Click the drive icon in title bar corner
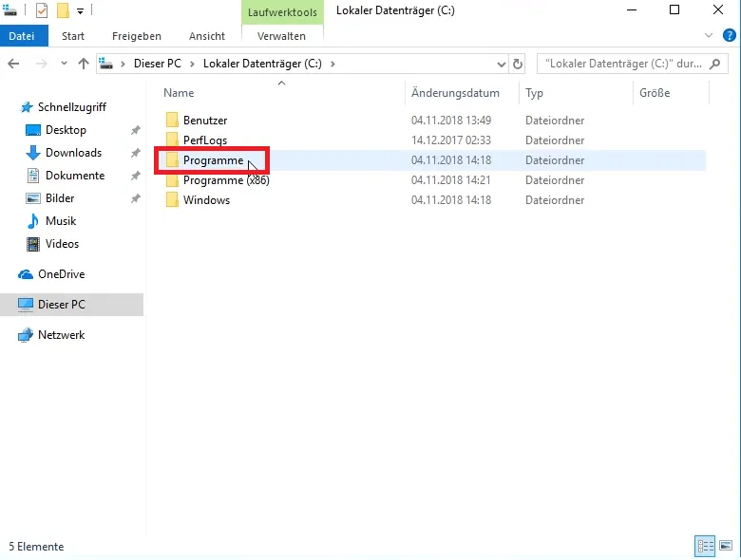741x560 pixels. 9,10
